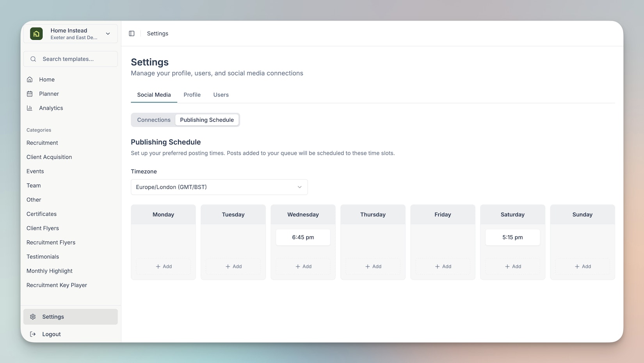644x363 pixels.
Task: Click the Analytics bar chart icon
Action: 30,108
